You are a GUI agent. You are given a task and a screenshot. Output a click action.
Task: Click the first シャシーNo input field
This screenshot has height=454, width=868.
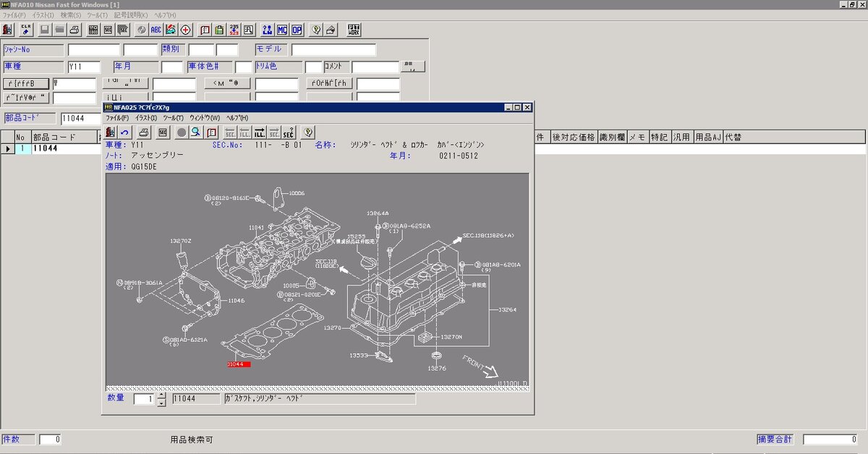94,50
